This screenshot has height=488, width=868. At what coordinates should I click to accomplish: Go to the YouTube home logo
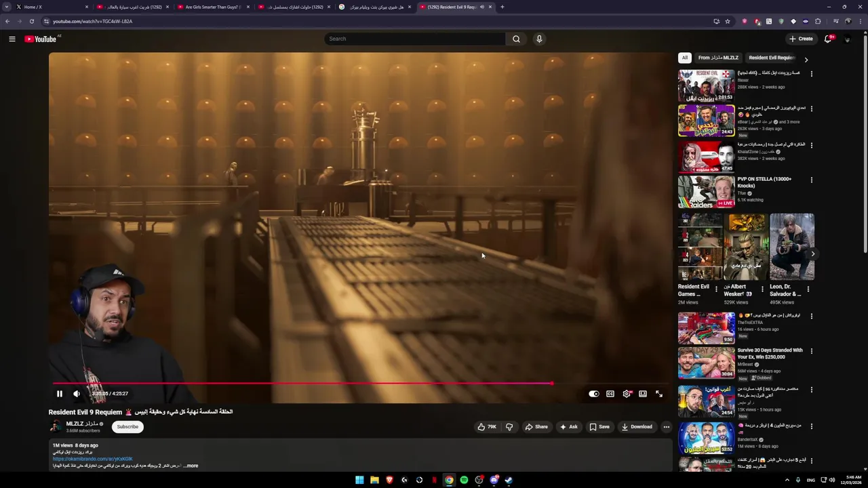coord(41,39)
